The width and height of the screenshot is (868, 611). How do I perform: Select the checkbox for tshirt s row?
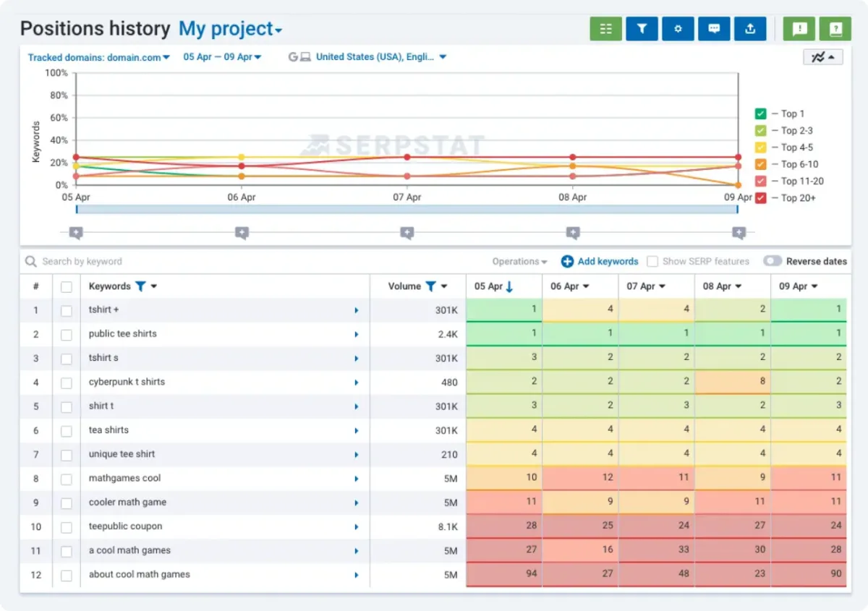[x=67, y=359]
